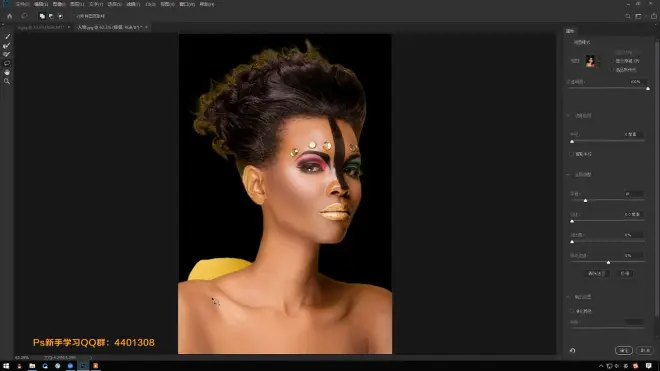Image resolution: width=660 pixels, height=371 pixels.
Task: Enable the Decontaminate Colors checkbox
Action: [572, 311]
